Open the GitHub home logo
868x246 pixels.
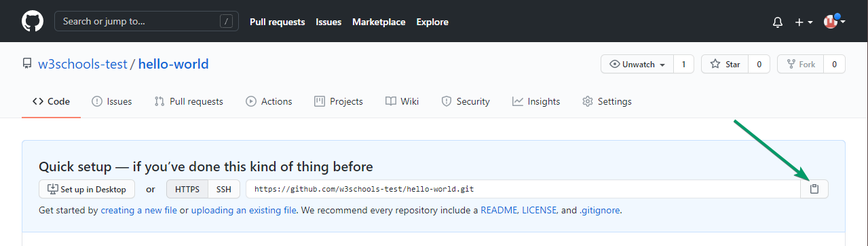33,21
